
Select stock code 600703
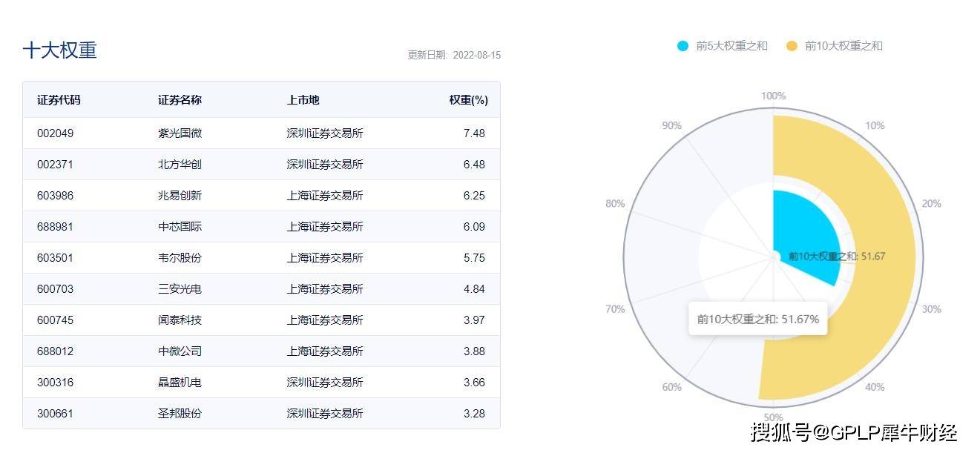click(x=56, y=289)
